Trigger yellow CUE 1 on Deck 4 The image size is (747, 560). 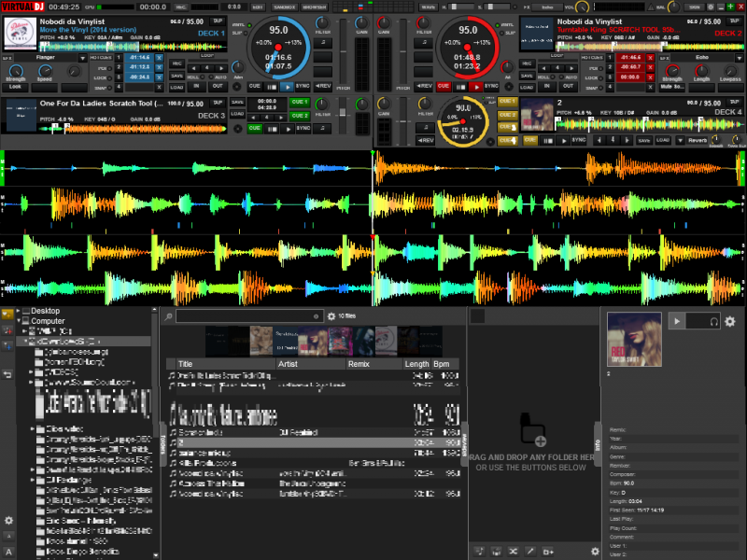click(x=506, y=102)
